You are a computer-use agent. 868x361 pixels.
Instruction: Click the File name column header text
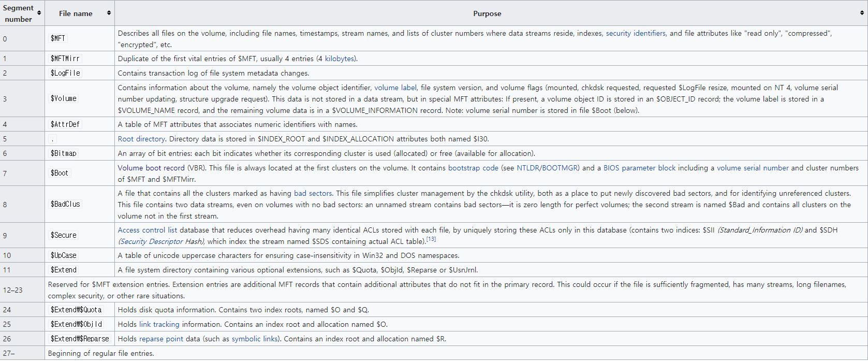[x=76, y=13]
